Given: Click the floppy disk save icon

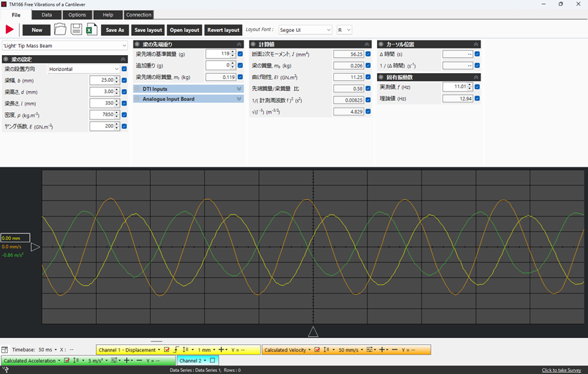Looking at the screenshot, I should point(76,29).
